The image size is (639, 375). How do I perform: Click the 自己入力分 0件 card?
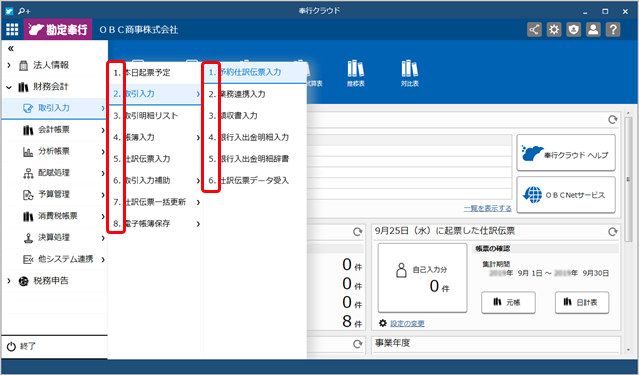point(422,278)
